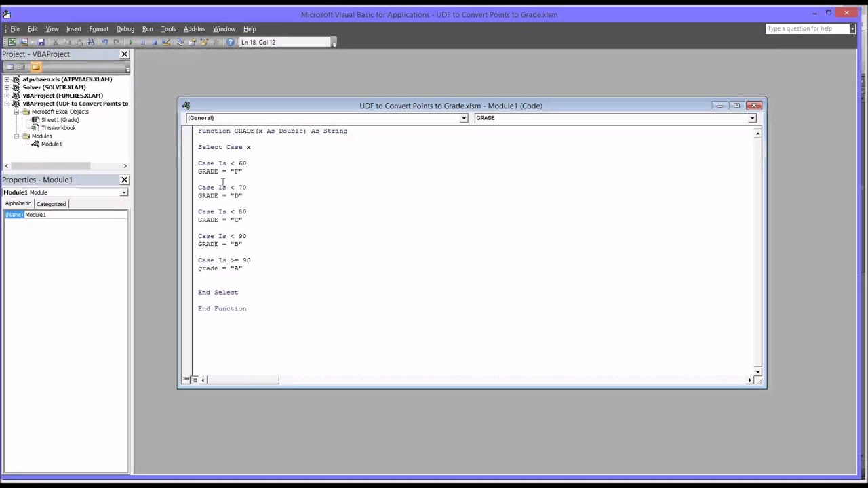The image size is (868, 488).
Task: Open the dropdown arrow beside Insert UserForm icon
Action: tap(32, 42)
